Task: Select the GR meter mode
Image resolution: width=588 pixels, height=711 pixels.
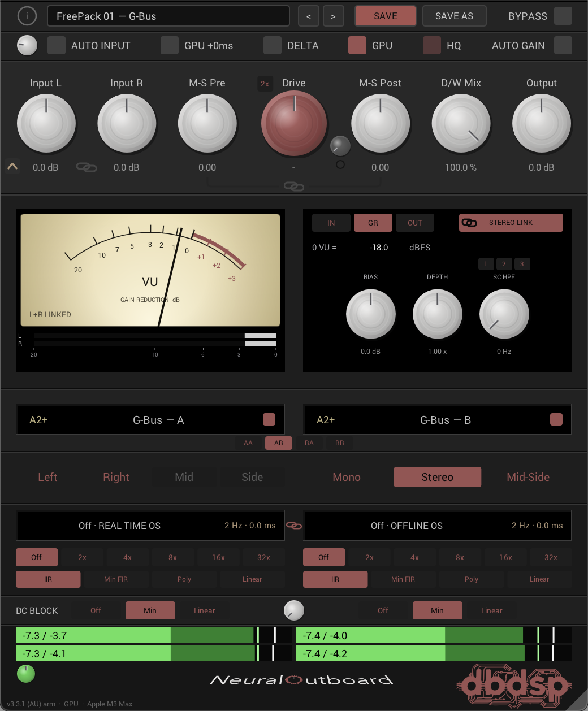Action: click(x=373, y=223)
